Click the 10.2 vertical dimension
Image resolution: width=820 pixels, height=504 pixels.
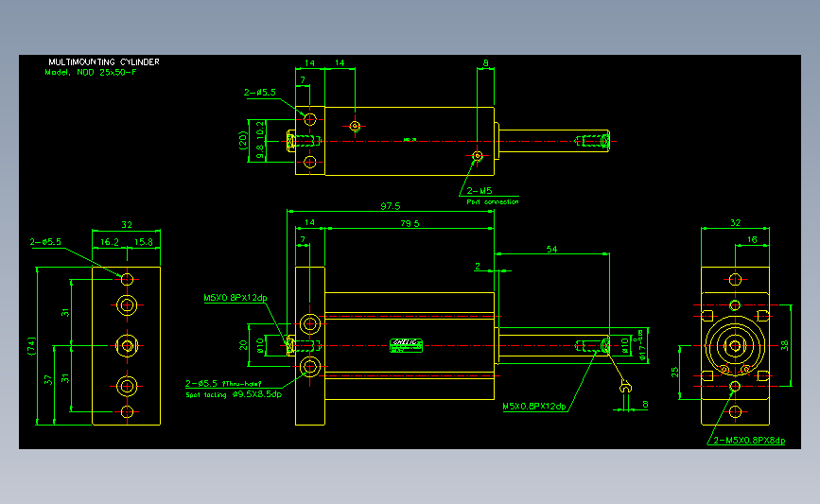(x=260, y=131)
